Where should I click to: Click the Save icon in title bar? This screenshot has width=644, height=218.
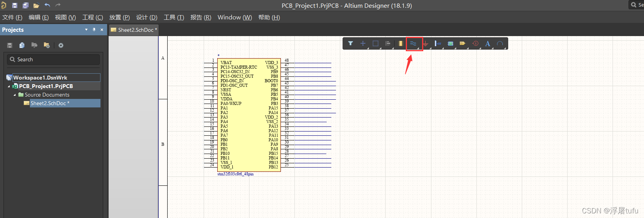click(15, 5)
